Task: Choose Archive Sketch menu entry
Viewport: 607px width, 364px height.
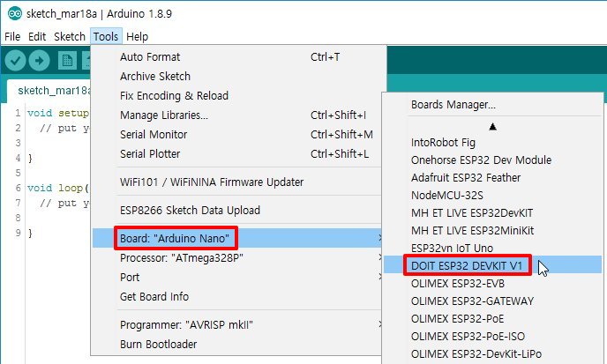Action: [x=238, y=77]
